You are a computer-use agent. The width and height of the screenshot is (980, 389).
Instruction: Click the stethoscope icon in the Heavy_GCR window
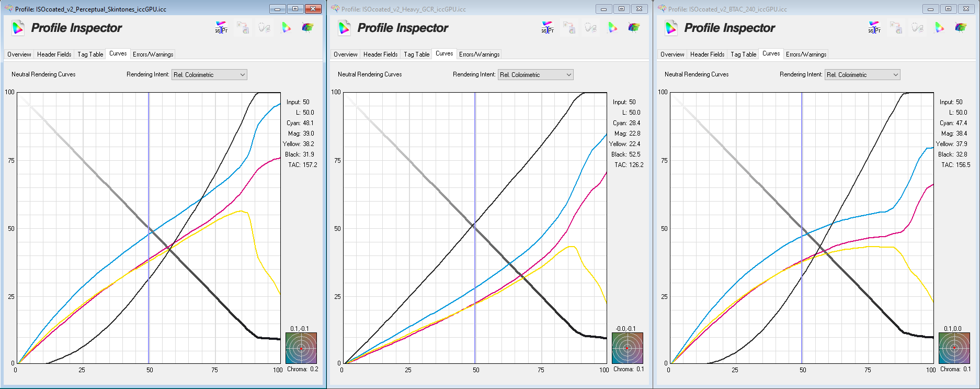click(591, 28)
